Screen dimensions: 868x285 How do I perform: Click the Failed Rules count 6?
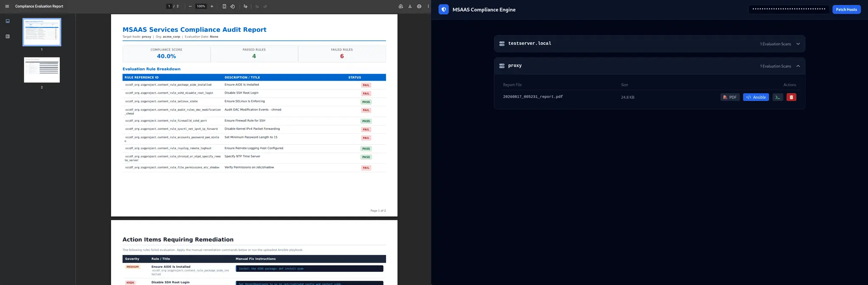click(x=342, y=56)
